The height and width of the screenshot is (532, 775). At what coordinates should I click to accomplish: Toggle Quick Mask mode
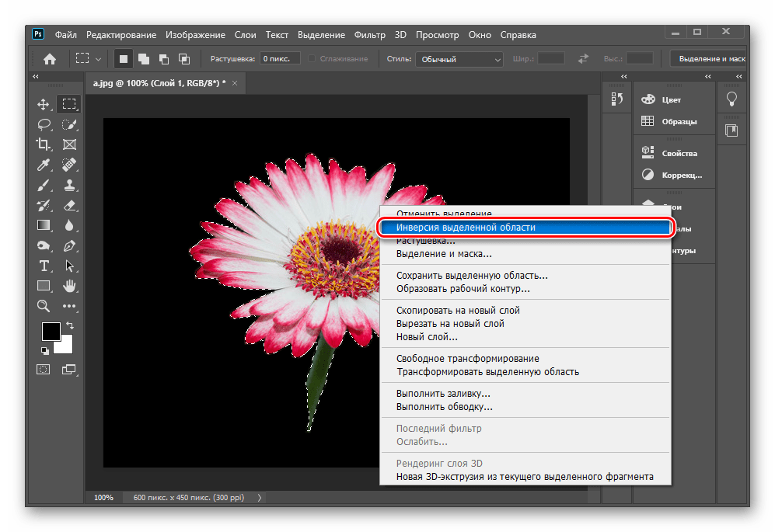(x=44, y=370)
